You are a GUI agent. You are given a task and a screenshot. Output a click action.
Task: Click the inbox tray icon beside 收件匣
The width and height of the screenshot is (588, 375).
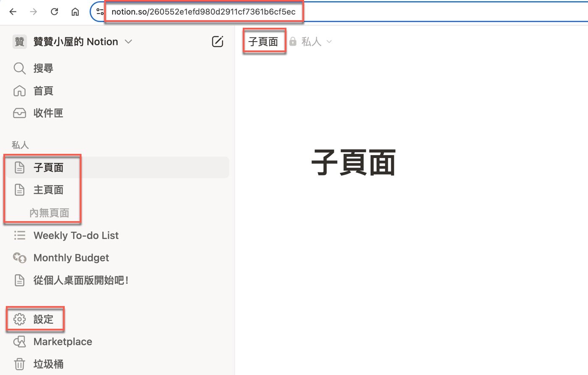coord(19,113)
